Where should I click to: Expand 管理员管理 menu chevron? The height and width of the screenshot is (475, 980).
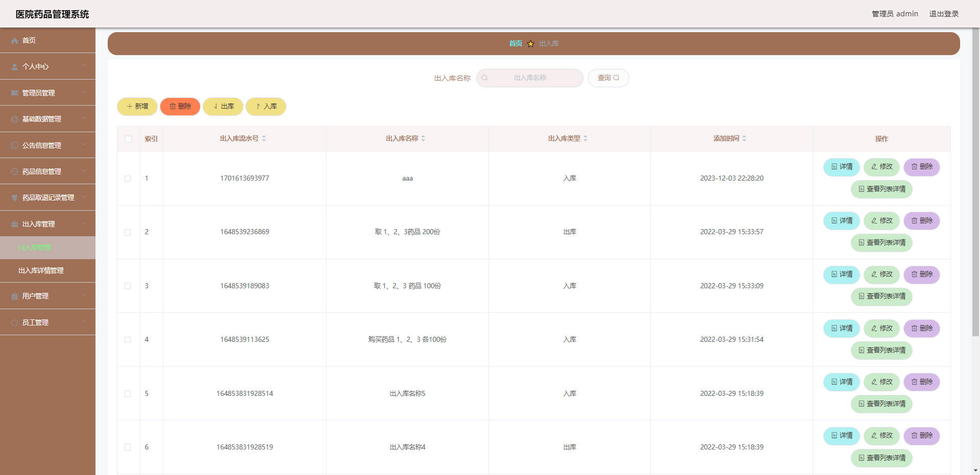pyautogui.click(x=84, y=92)
